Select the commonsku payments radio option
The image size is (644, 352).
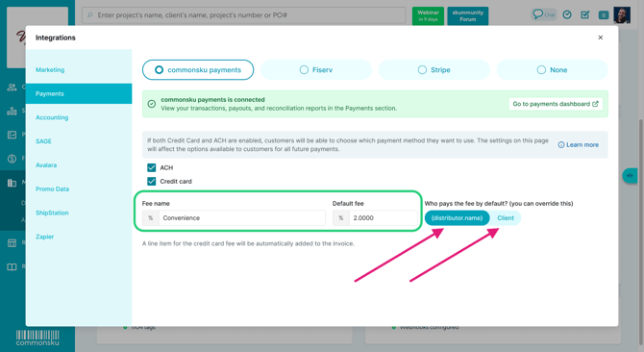tap(198, 70)
